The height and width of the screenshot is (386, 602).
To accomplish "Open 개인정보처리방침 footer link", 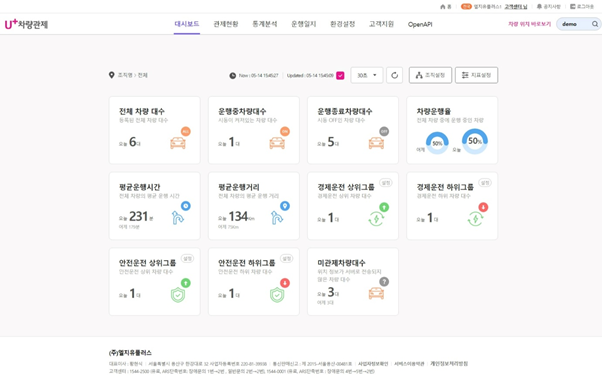I will pyautogui.click(x=449, y=363).
